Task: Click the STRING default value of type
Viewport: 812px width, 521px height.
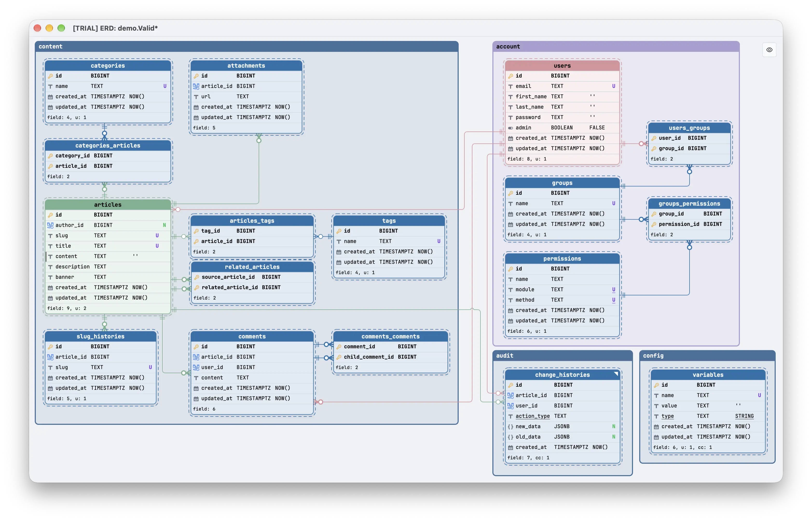Action: tap(744, 416)
